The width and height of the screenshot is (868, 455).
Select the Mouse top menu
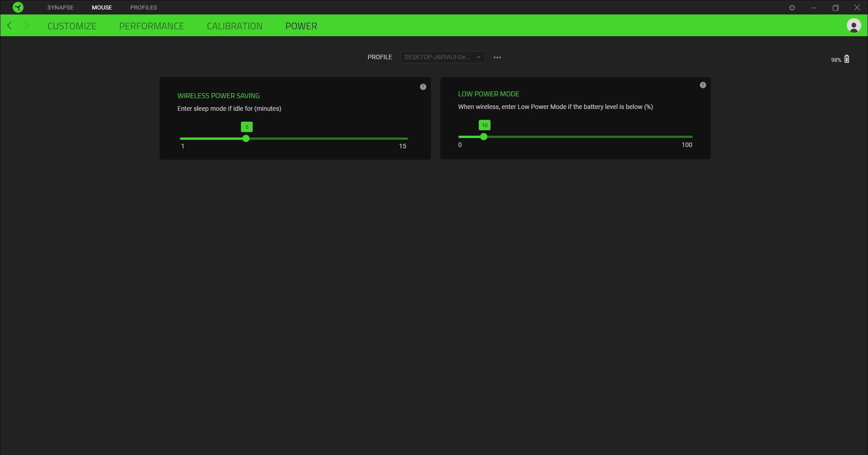(x=102, y=8)
